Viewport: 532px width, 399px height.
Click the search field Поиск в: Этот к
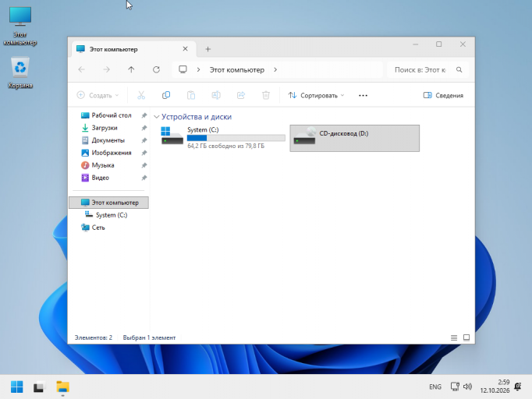click(x=427, y=69)
